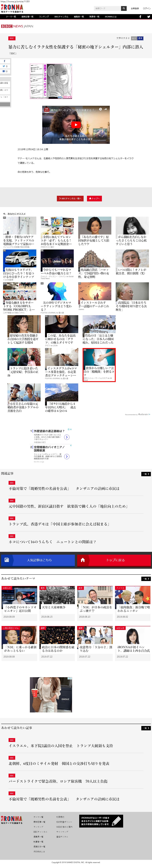
Task: Open the ランキング menu item
Action: [x=44, y=16]
